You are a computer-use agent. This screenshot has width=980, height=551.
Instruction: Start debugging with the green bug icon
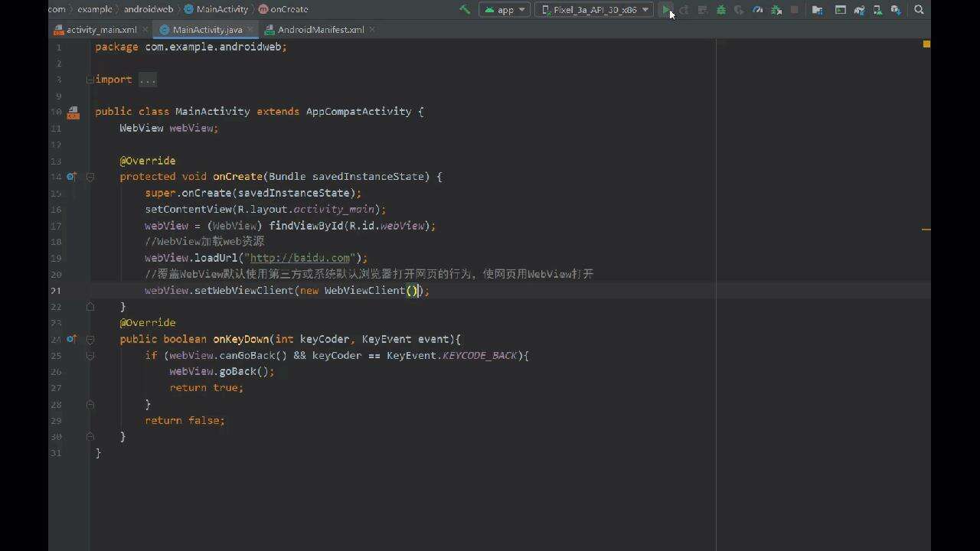pos(721,10)
